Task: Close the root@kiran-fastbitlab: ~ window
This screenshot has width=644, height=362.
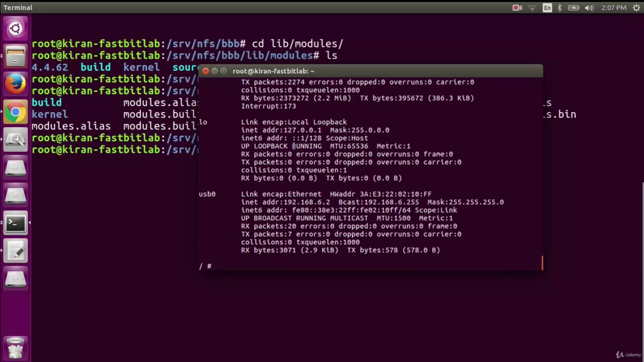Action: tap(206, 71)
